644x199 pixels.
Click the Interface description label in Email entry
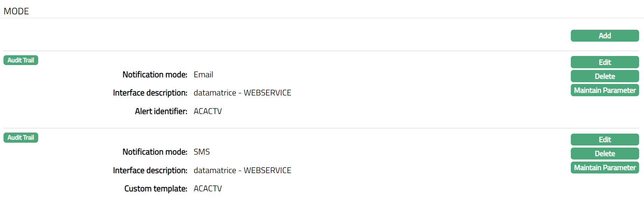[150, 93]
